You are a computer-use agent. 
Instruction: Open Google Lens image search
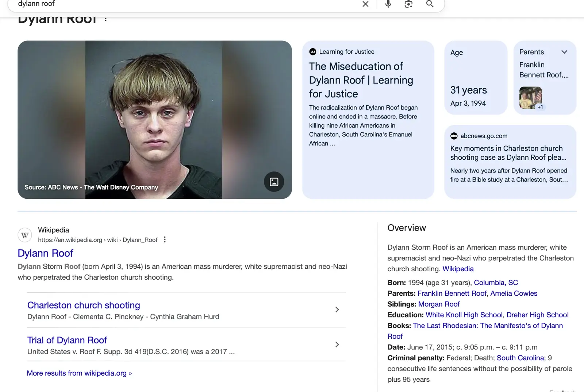tap(408, 4)
